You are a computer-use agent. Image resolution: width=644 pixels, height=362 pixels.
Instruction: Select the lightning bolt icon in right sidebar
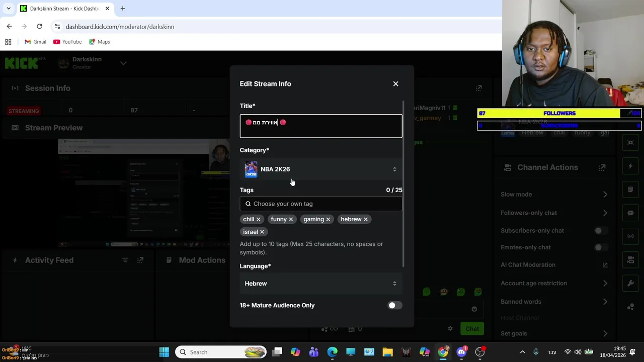[630, 166]
